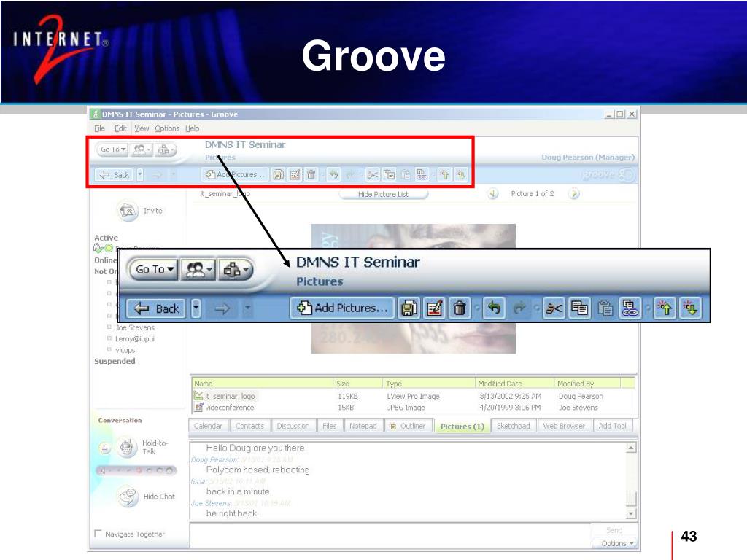The height and width of the screenshot is (560, 747).
Task: Click the small Back button in the red-boxed toolbar
Action: pyautogui.click(x=115, y=175)
